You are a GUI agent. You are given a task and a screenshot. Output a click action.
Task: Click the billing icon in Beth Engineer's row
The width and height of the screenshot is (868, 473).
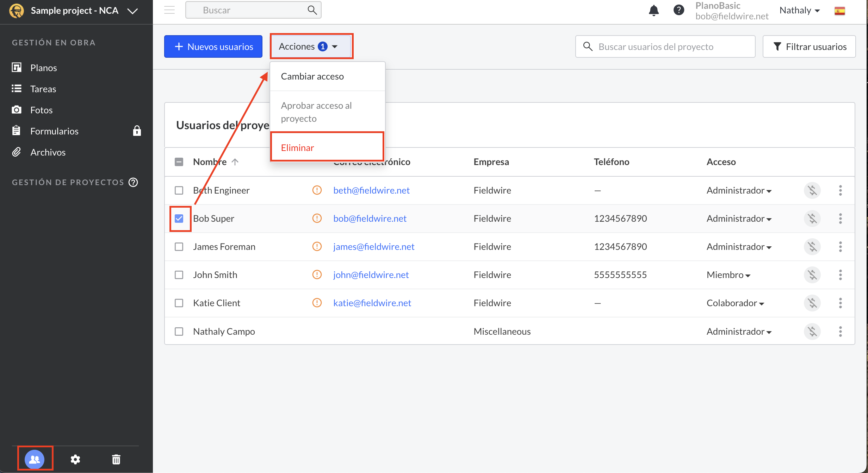(812, 190)
